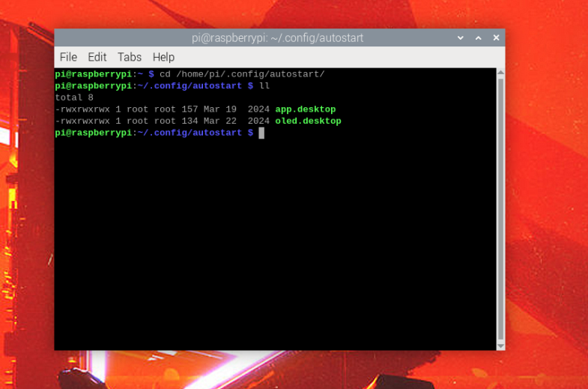Open the Tabs menu
Screen dimensions: 588x389
[x=130, y=57]
